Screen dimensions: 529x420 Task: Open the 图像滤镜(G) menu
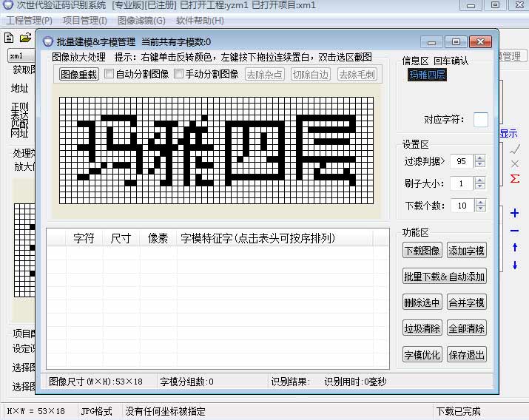point(141,21)
